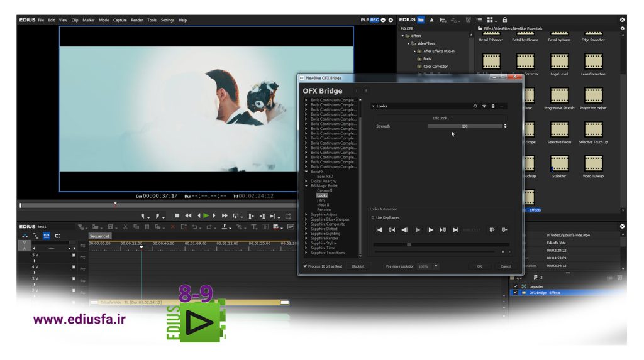This screenshot has height=360, width=644.
Task: Click the Insert to timeline icon
Action: [x=251, y=216]
